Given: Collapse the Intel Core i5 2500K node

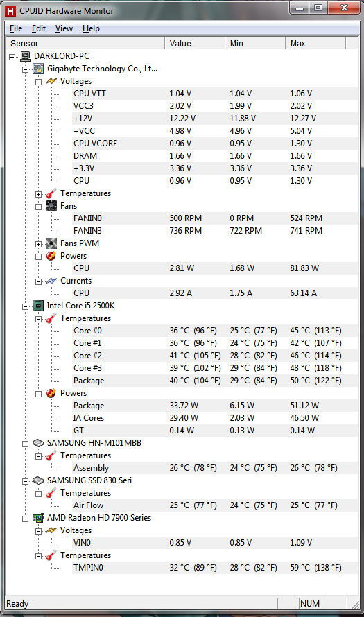Looking at the screenshot, I should coord(25,306).
